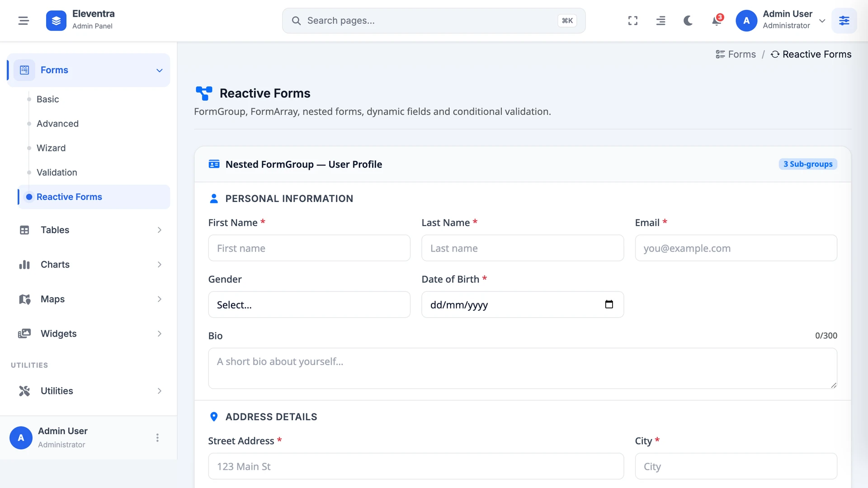The width and height of the screenshot is (868, 488).
Task: Click the 0/300 character counter
Action: point(826,336)
